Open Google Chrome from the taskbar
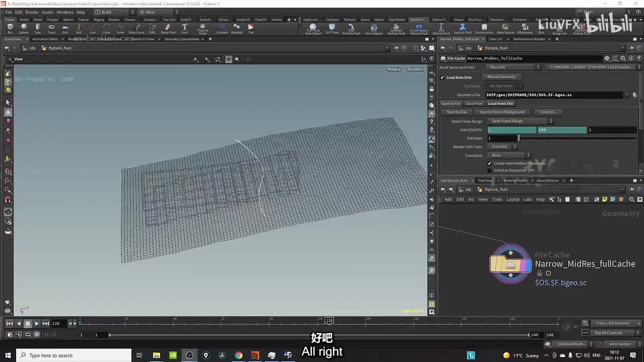 pos(238,355)
